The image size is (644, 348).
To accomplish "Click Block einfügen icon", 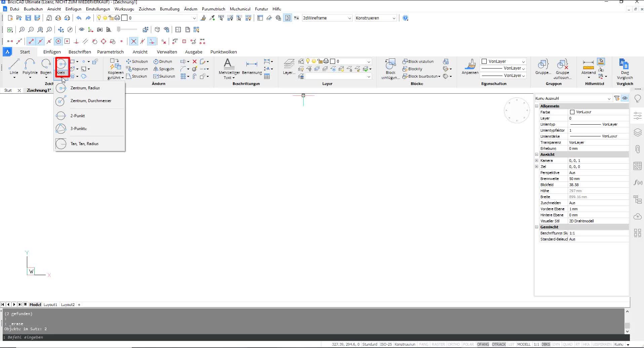I will 391,69.
